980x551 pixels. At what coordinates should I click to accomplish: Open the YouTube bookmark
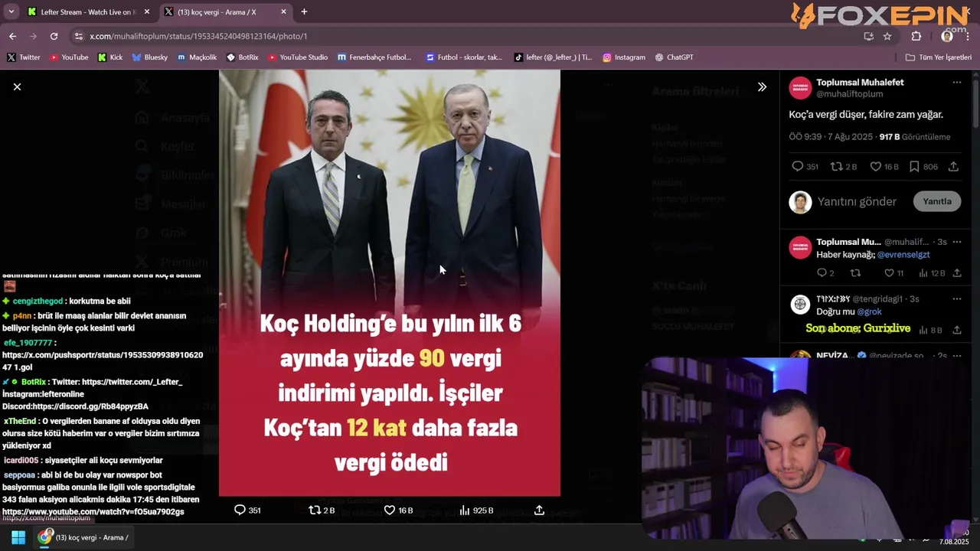[69, 57]
